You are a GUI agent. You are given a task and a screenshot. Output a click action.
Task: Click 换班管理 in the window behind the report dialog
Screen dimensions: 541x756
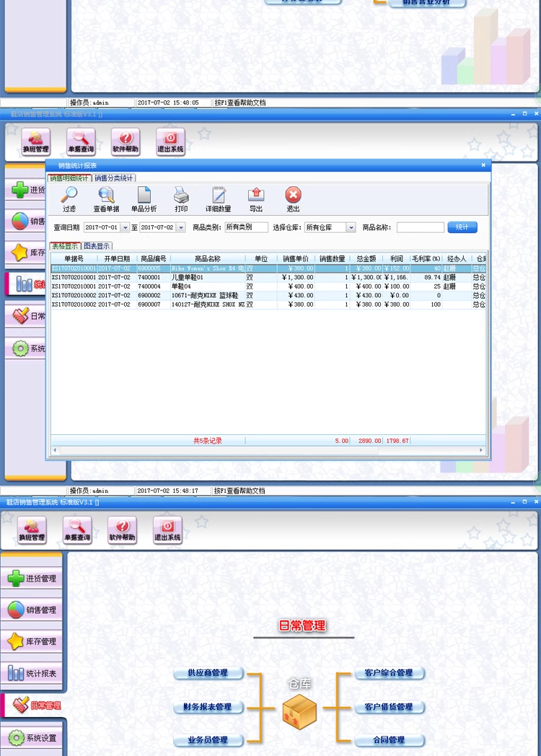click(35, 141)
